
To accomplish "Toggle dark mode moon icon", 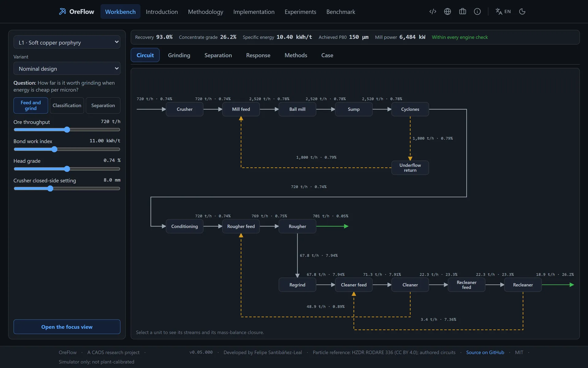I will tap(522, 12).
